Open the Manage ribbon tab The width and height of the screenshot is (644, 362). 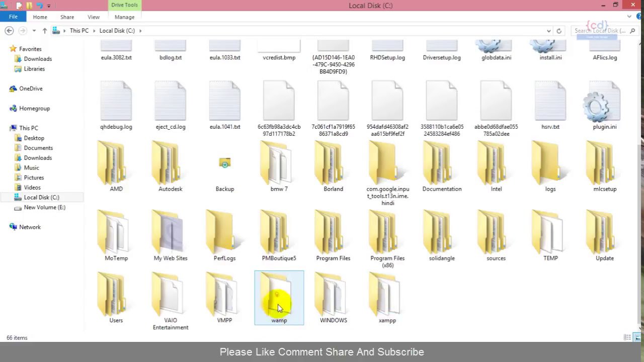coord(124,17)
